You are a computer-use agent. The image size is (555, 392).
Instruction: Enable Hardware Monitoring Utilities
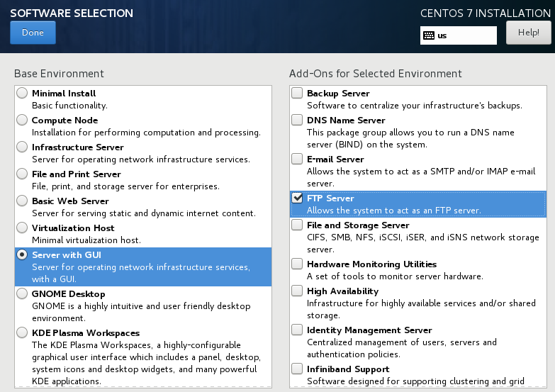(297, 264)
